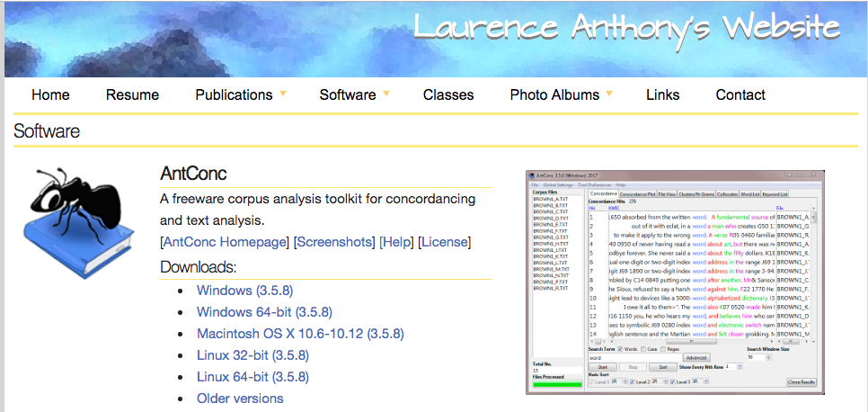Screen dimensions: 868x412
Task: View the AntConc License link
Action: click(446, 242)
